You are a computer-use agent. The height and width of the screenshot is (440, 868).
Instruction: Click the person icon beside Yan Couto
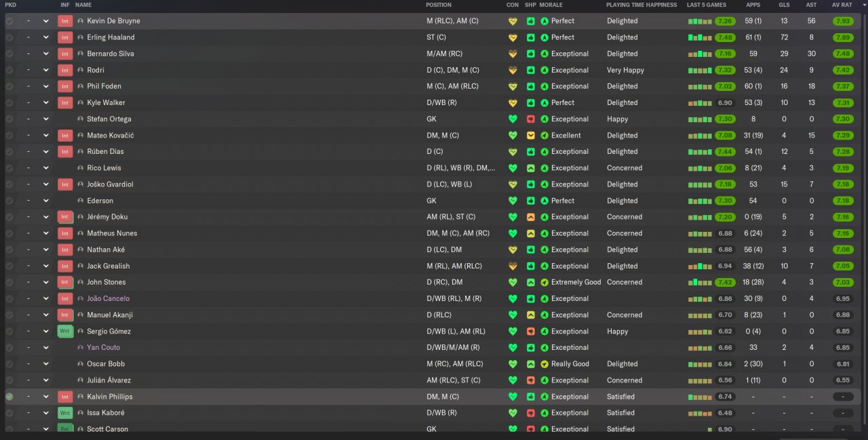pyautogui.click(x=81, y=348)
